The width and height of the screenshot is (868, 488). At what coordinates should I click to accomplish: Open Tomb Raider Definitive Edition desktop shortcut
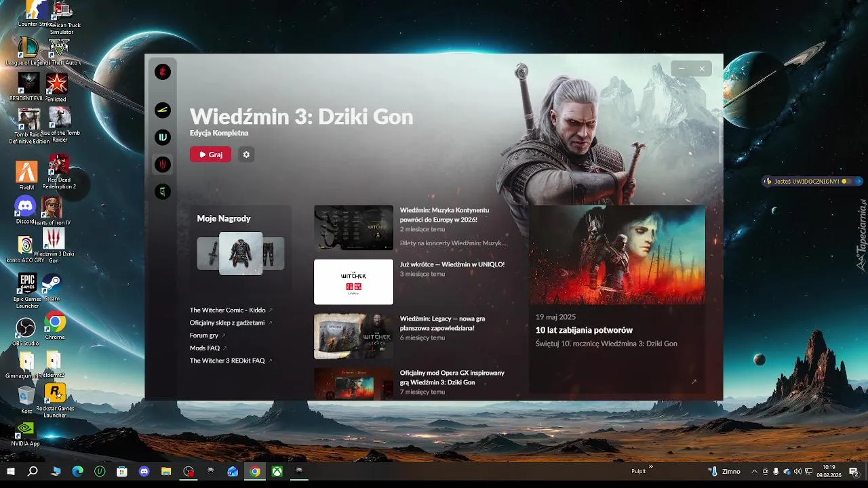pos(29,126)
